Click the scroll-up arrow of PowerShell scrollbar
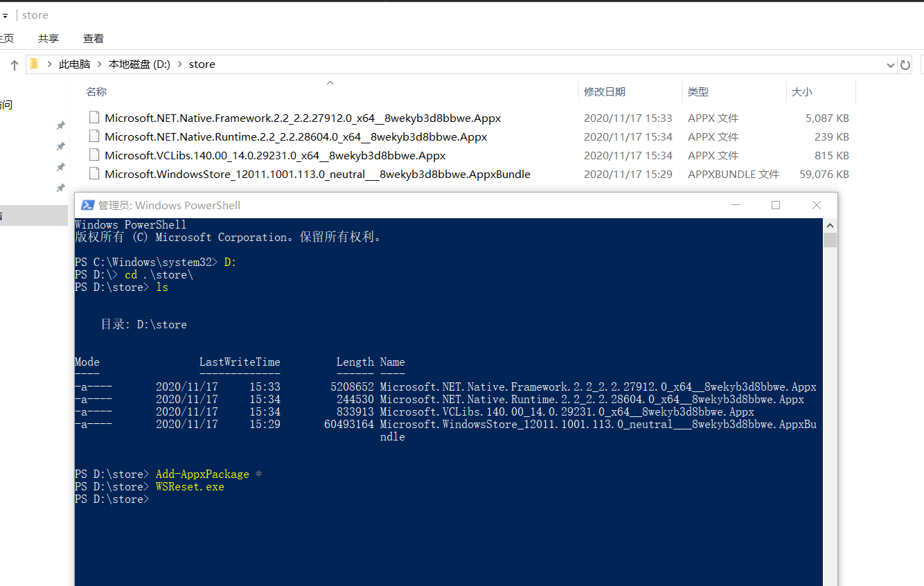 point(830,224)
